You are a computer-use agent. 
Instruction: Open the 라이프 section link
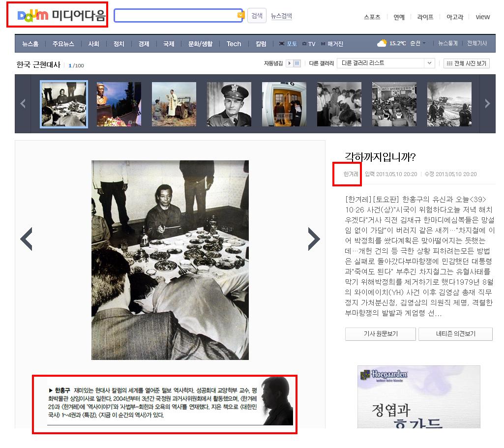(x=425, y=17)
